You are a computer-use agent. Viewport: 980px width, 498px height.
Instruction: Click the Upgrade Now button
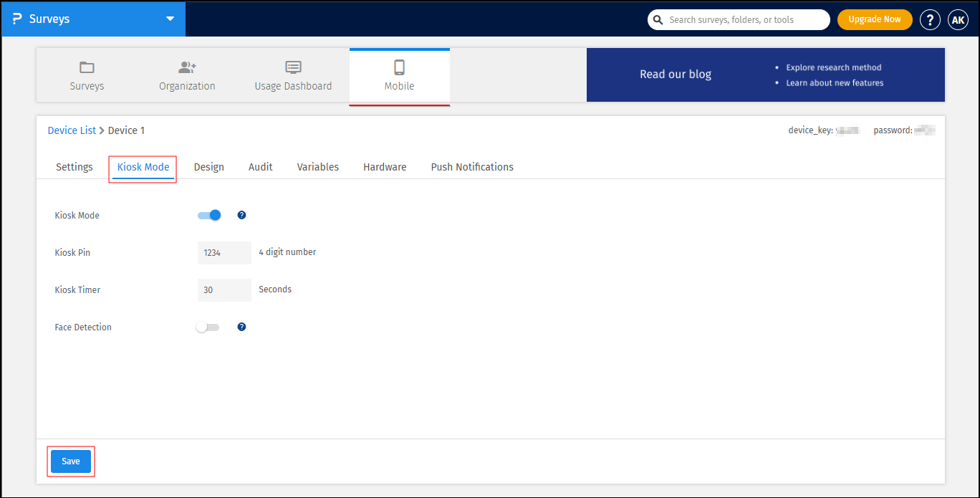click(875, 19)
